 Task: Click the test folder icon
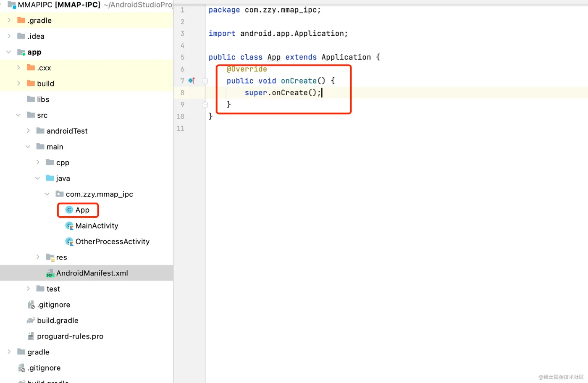40,289
